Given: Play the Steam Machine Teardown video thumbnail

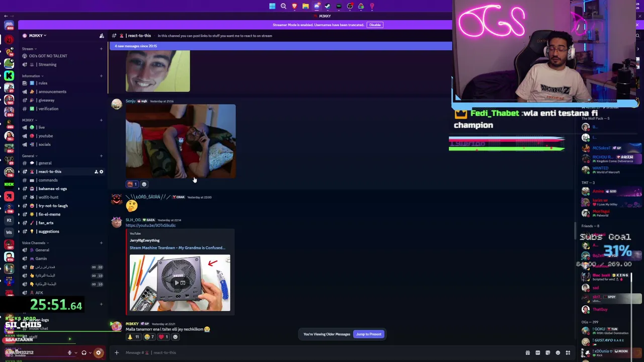Looking at the screenshot, I should [180, 283].
